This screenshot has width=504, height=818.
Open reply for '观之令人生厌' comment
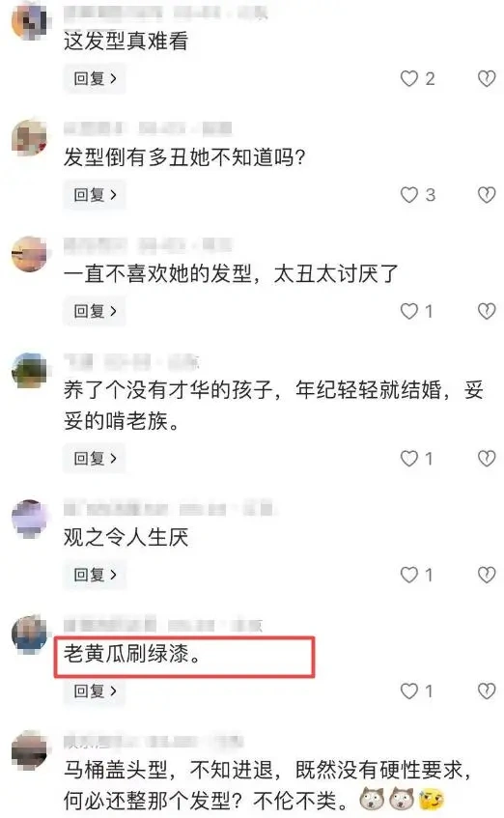tap(95, 575)
